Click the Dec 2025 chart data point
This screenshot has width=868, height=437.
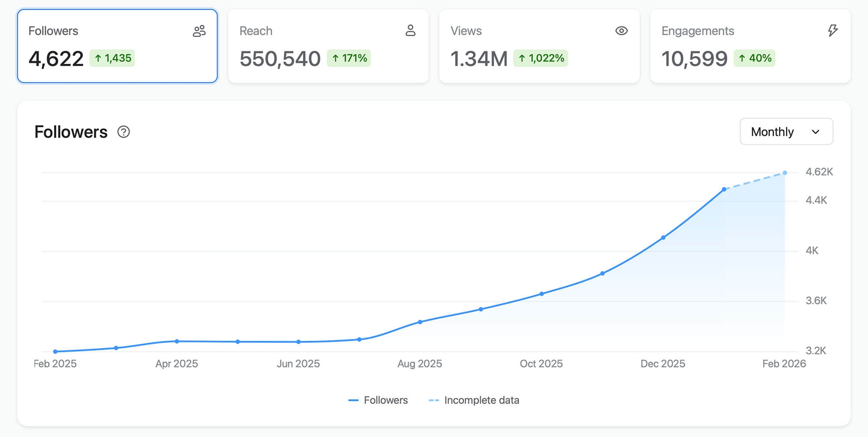click(663, 238)
